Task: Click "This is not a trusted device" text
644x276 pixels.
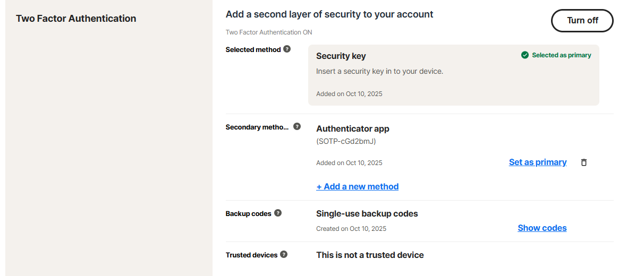Action: (370, 255)
